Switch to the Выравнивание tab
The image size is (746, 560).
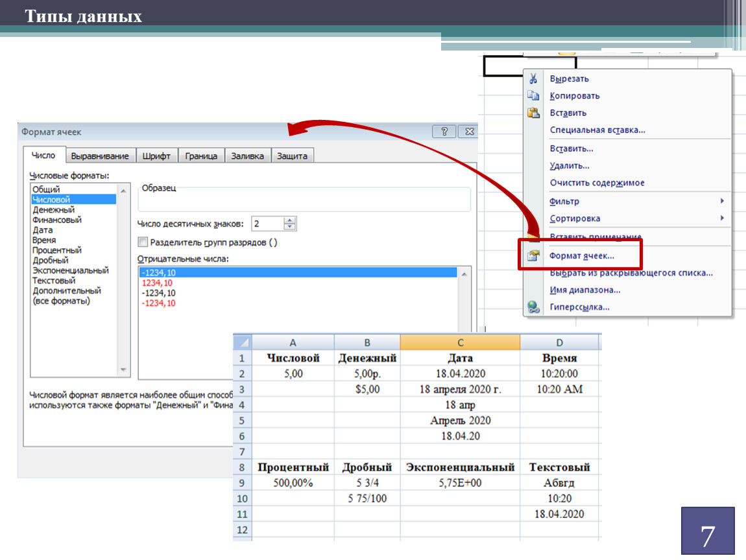coord(101,156)
